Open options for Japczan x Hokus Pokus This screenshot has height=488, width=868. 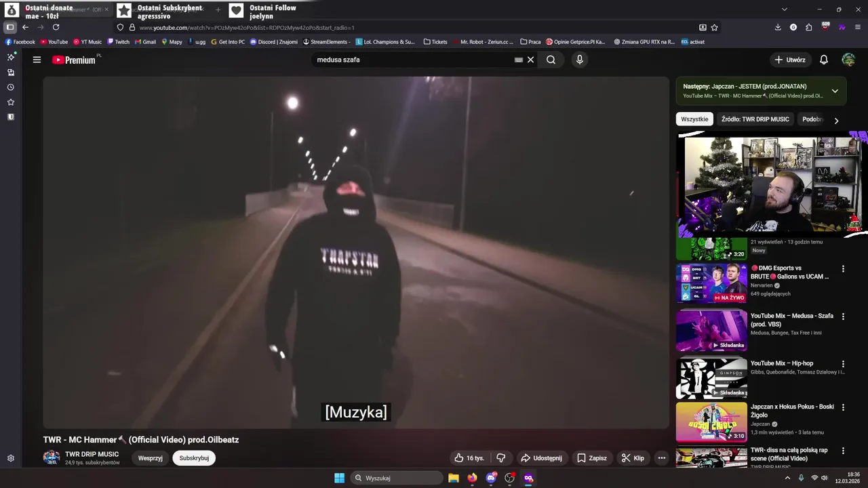(x=844, y=407)
